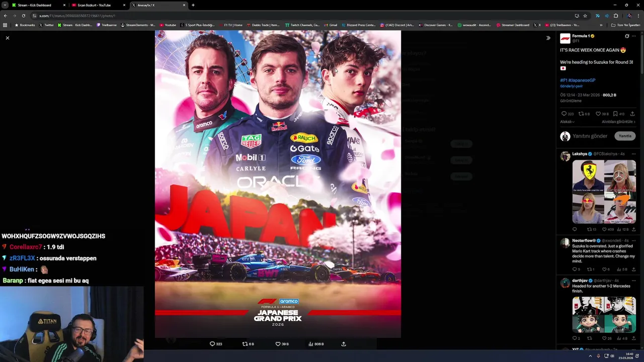Viewport: 644px width, 362px height.
Task: Open Tüm Yer İşaretleri folder
Action: tap(625, 25)
